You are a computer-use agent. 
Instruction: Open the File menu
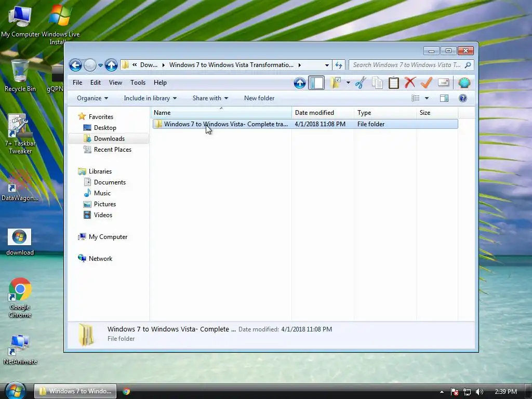click(x=77, y=83)
